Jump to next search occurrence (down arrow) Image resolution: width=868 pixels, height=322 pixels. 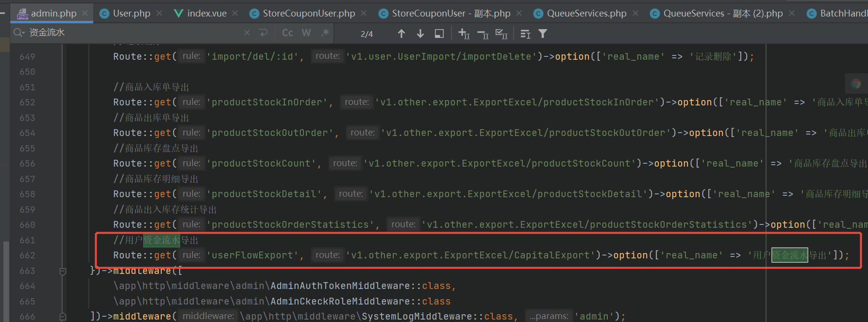(420, 34)
